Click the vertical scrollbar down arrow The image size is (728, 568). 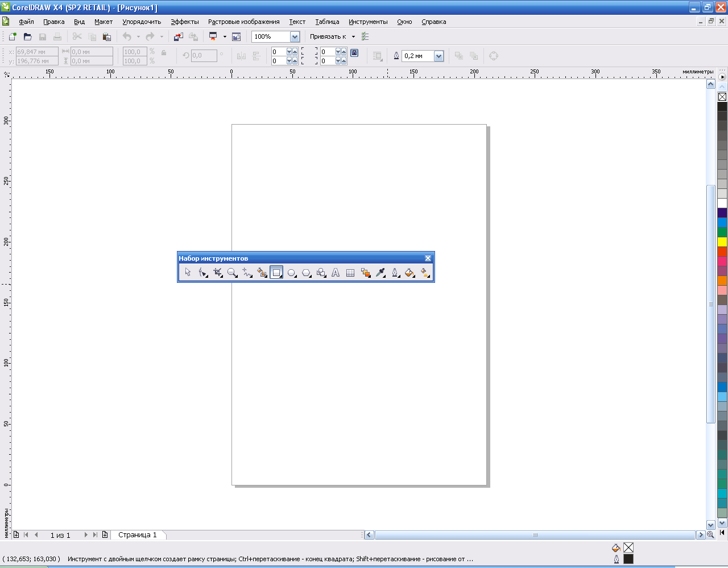point(711,525)
